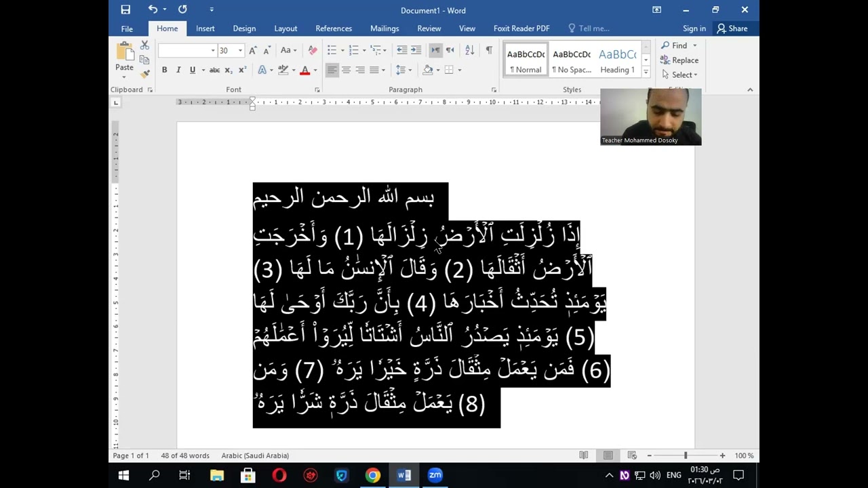Clear all formatting with the eraser icon
This screenshot has width=868, height=488.
point(312,50)
